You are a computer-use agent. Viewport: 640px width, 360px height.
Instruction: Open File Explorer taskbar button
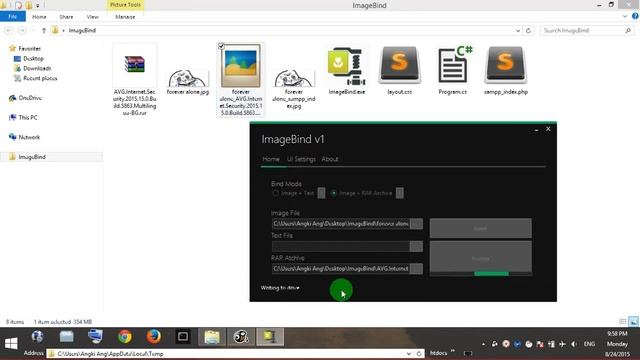pos(212,337)
